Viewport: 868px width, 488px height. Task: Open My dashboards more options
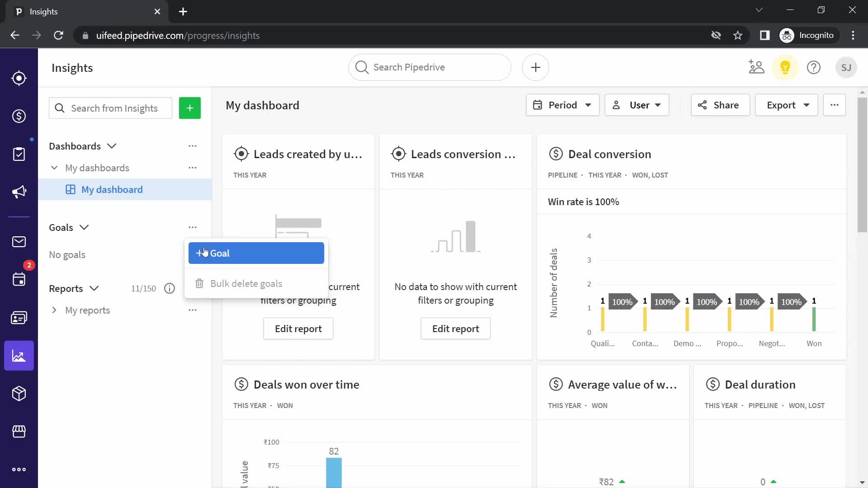click(x=193, y=168)
